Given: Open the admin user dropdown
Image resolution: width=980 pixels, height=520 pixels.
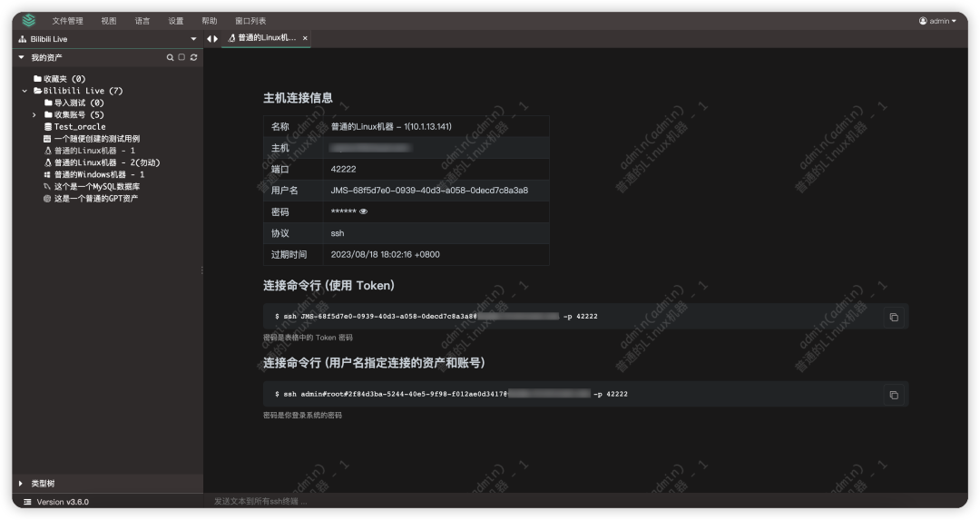Looking at the screenshot, I should [937, 21].
